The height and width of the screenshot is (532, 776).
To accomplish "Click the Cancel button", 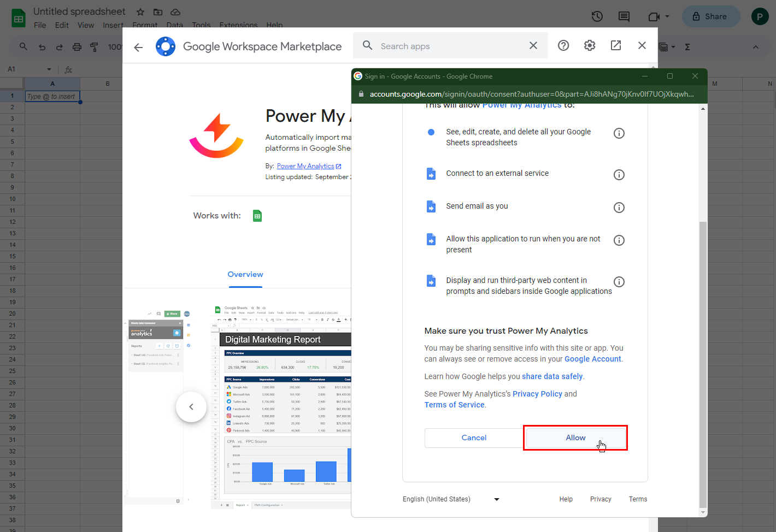I will coord(474,438).
